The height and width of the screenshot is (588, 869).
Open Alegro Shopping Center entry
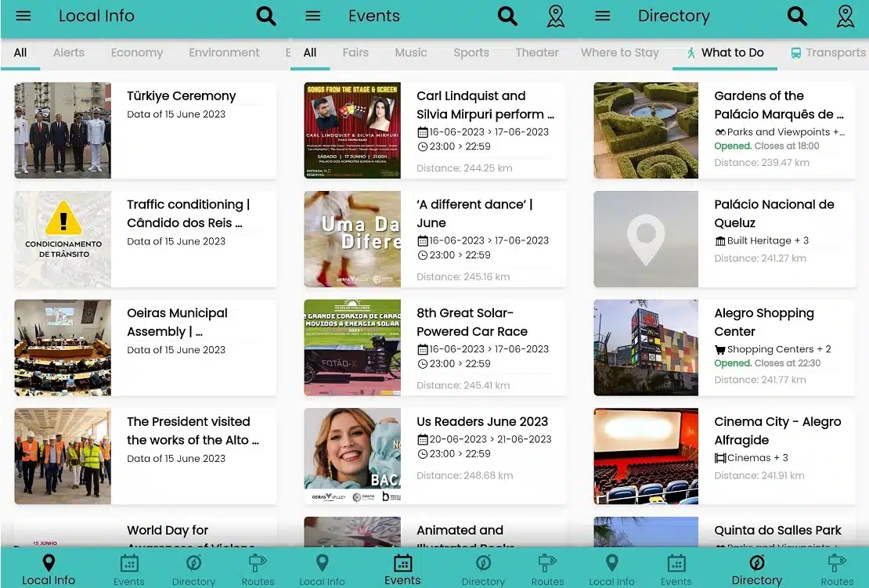[x=725, y=348]
